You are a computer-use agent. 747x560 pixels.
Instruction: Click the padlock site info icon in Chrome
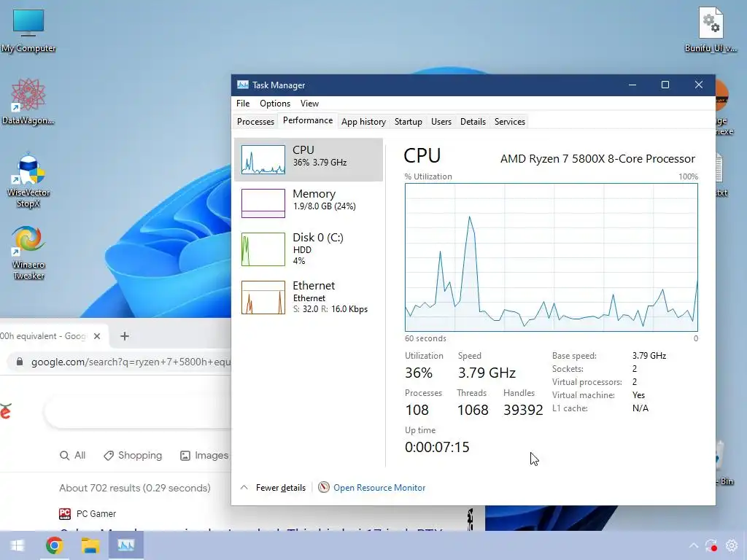20,362
